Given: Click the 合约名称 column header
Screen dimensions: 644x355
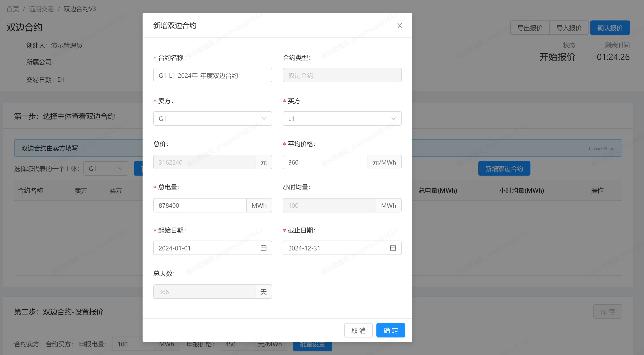Looking at the screenshot, I should coord(30,190).
